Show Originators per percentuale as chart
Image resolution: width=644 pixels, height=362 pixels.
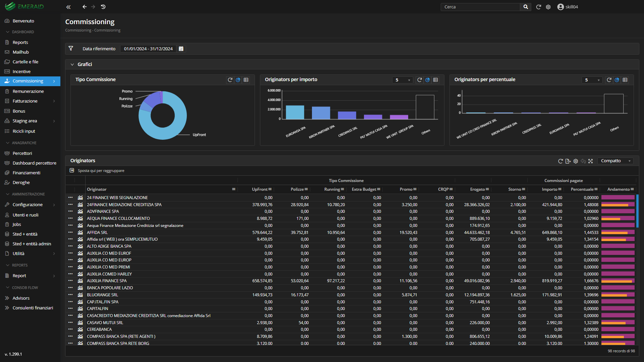point(617,80)
